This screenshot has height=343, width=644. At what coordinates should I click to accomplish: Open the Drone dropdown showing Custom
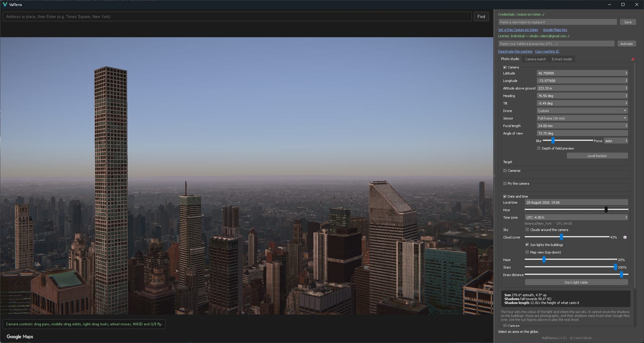(582, 111)
